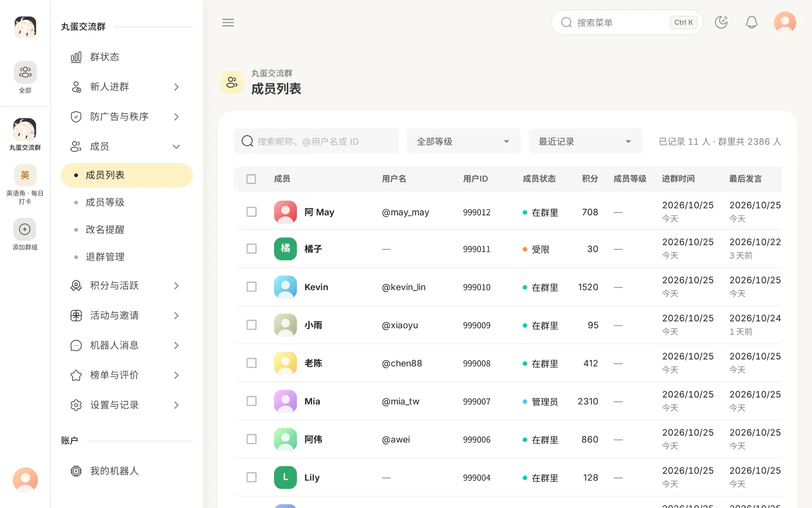The width and height of the screenshot is (812, 508).
Task: Open 退群管理 menu item
Action: coord(127,257)
